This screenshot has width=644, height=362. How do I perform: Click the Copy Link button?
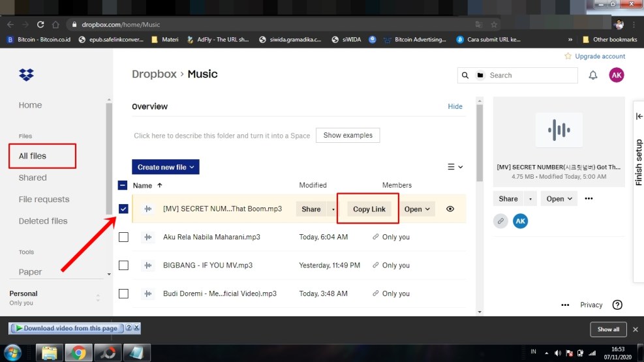point(369,209)
